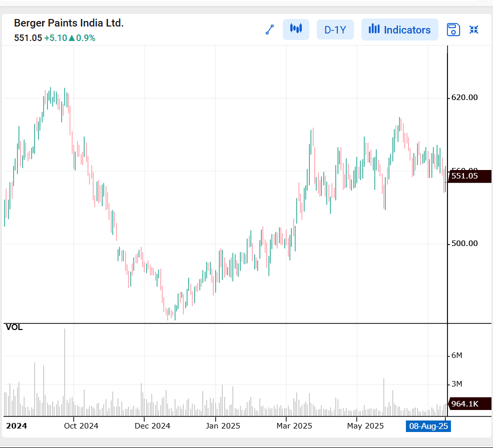Click the Jan 2025 axis label
493x448 pixels.
(223, 425)
